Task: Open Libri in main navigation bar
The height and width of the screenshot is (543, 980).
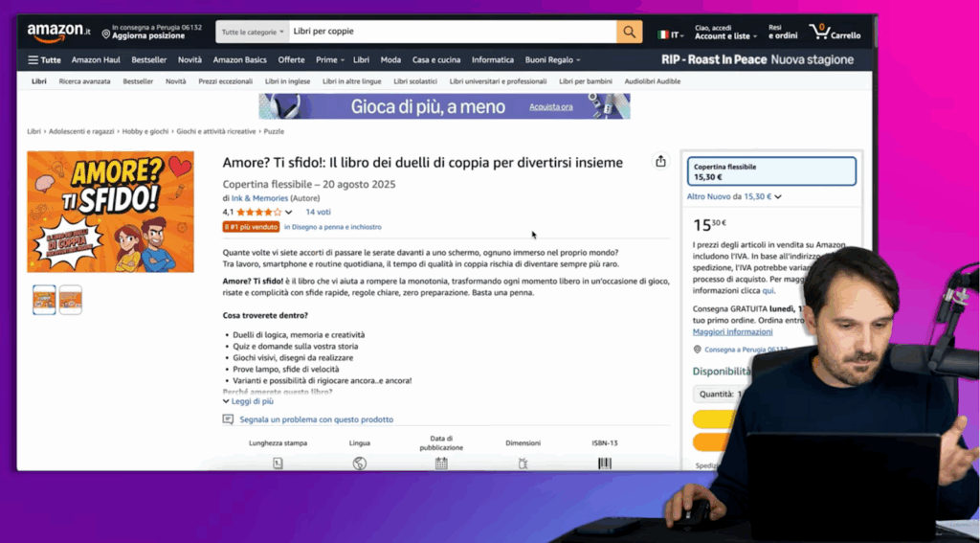Action: tap(361, 60)
